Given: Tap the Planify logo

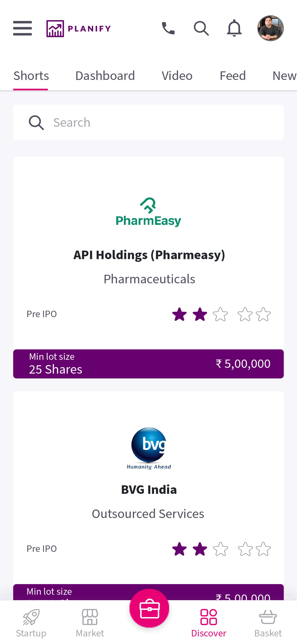Looking at the screenshot, I should click(x=79, y=29).
